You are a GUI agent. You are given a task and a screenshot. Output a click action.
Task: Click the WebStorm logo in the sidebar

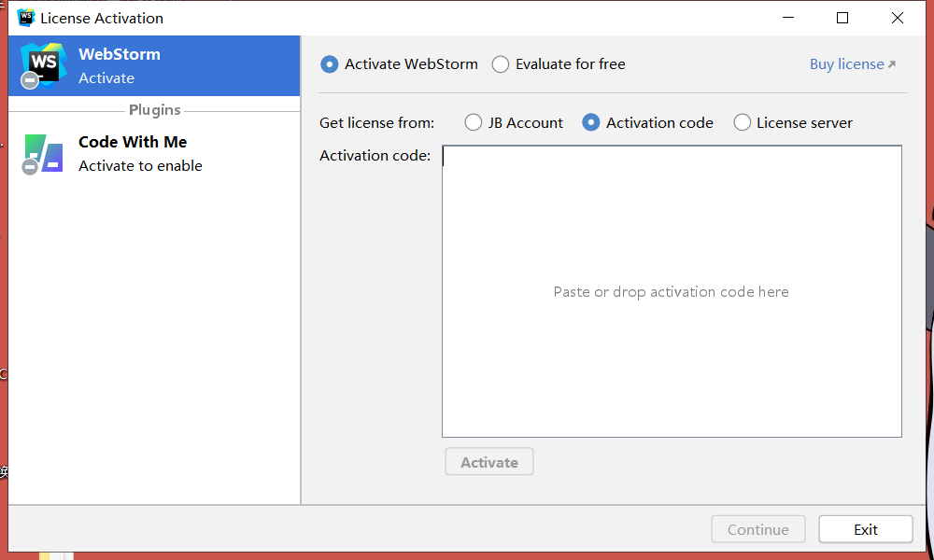(42, 65)
